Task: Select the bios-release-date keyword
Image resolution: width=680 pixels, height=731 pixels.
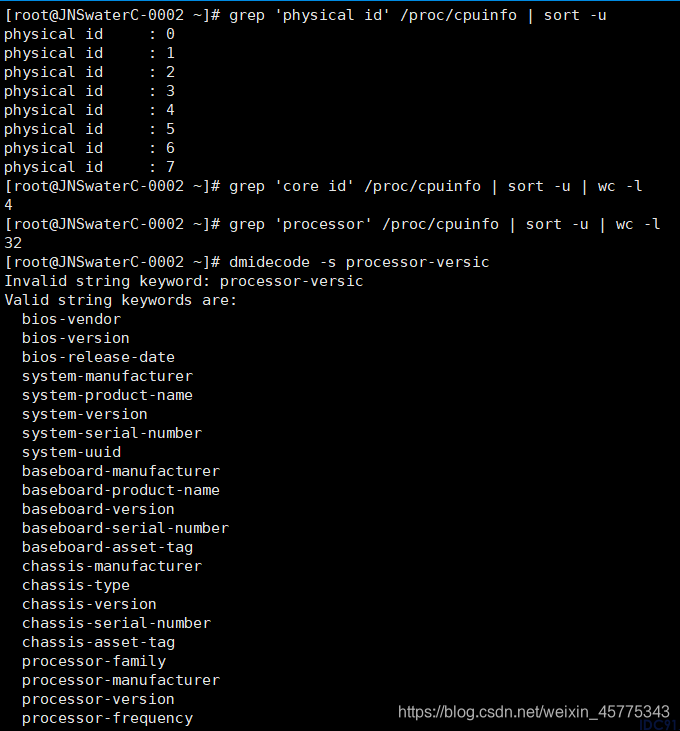Action: tap(98, 357)
